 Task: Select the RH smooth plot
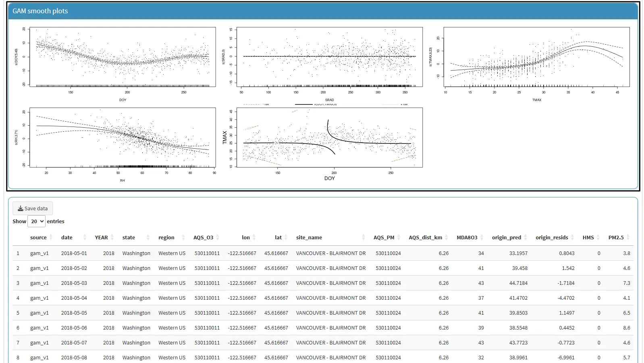click(x=123, y=138)
